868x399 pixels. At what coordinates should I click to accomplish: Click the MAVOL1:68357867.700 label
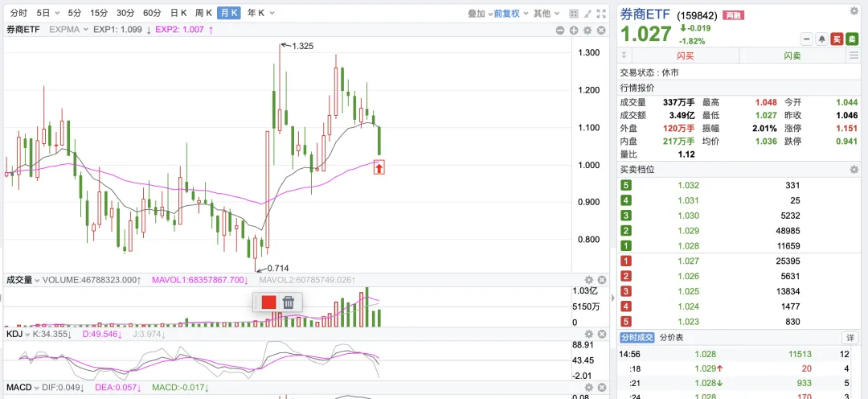tap(200, 281)
